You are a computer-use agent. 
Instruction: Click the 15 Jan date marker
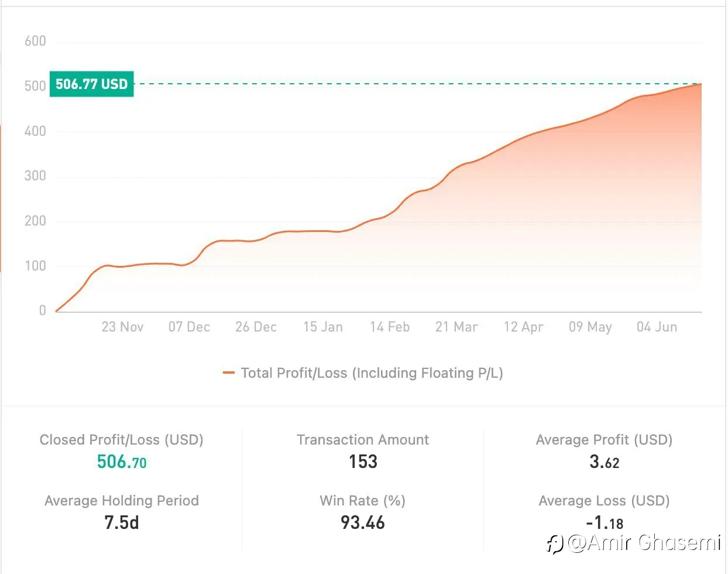(322, 327)
